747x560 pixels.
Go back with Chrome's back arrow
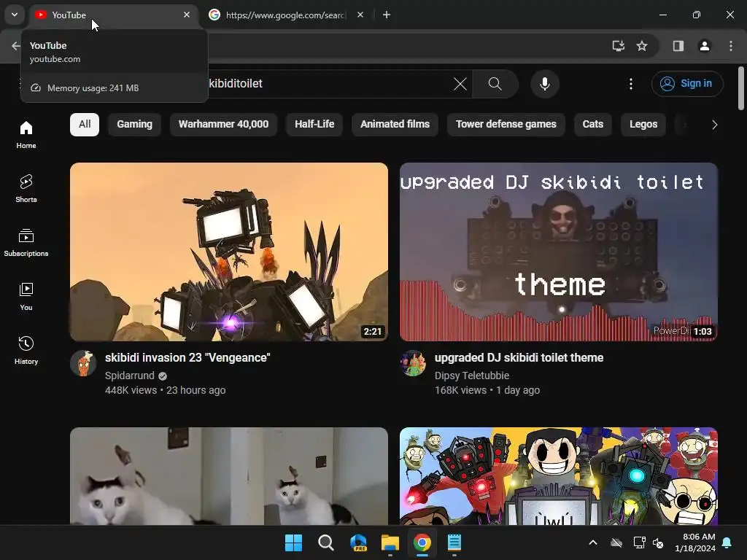click(16, 46)
